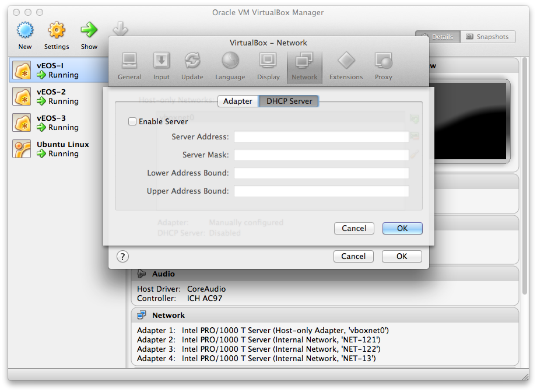This screenshot has width=537, height=392.
Task: Click the help question mark button
Action: (x=122, y=256)
